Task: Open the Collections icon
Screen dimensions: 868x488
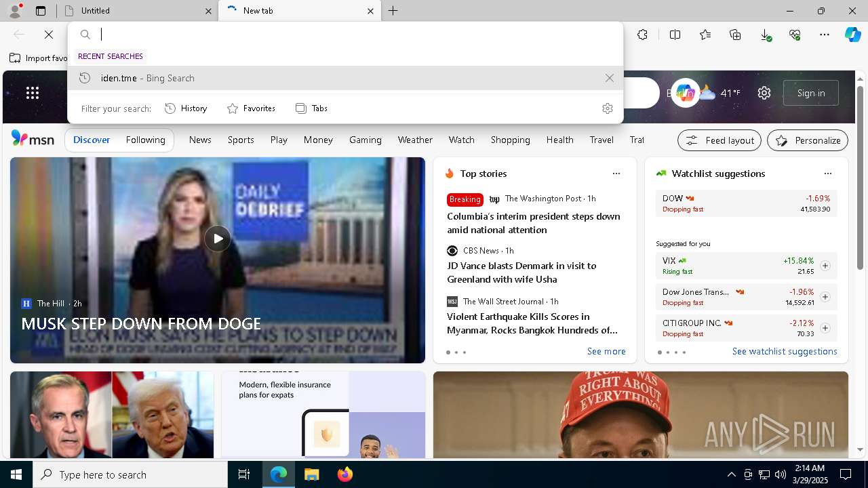Action: click(x=735, y=35)
